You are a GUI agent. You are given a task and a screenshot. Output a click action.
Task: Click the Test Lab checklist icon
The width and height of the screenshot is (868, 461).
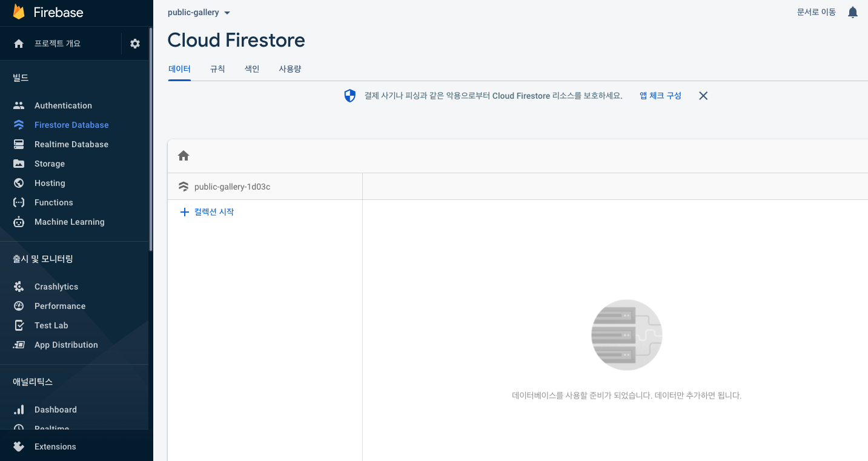(x=19, y=325)
